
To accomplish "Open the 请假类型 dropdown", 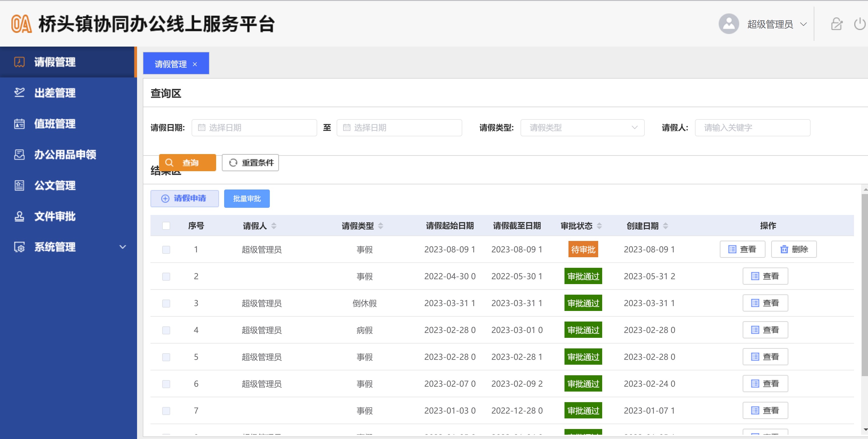I will [582, 127].
